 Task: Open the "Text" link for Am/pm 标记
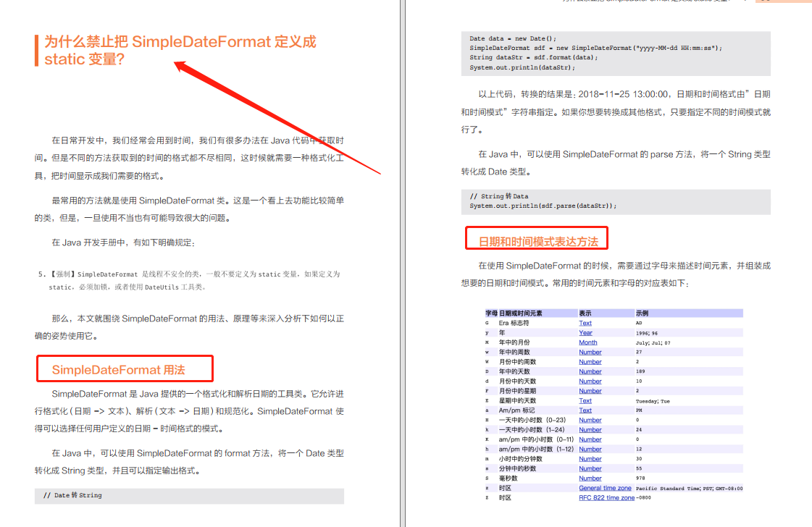585,410
